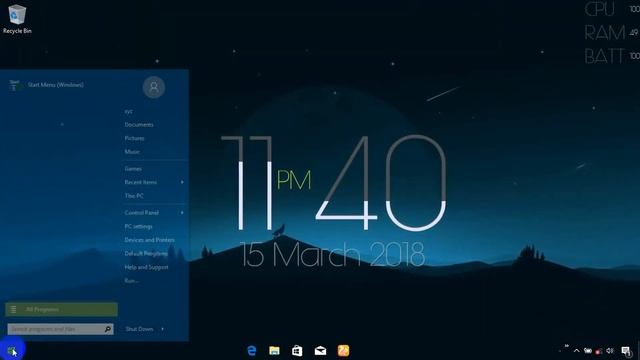This screenshot has width=640, height=360.
Task: Expand the Recent Items submenu arrow
Action: [x=182, y=182]
